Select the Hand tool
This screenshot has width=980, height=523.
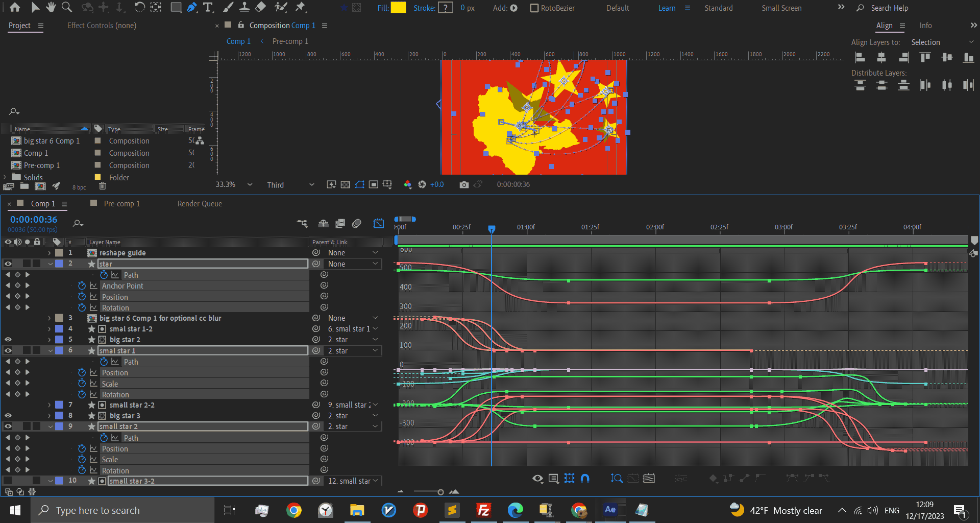click(51, 7)
